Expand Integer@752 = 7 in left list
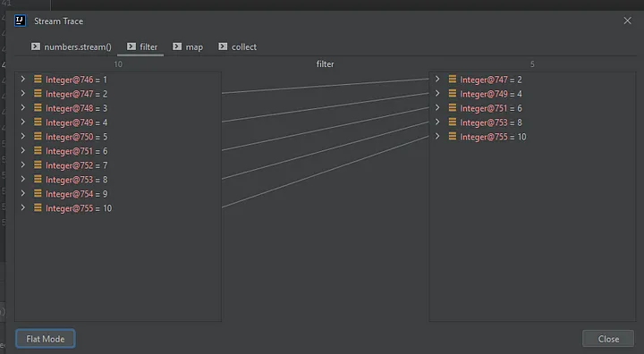This screenshot has height=354, width=644. (23, 164)
